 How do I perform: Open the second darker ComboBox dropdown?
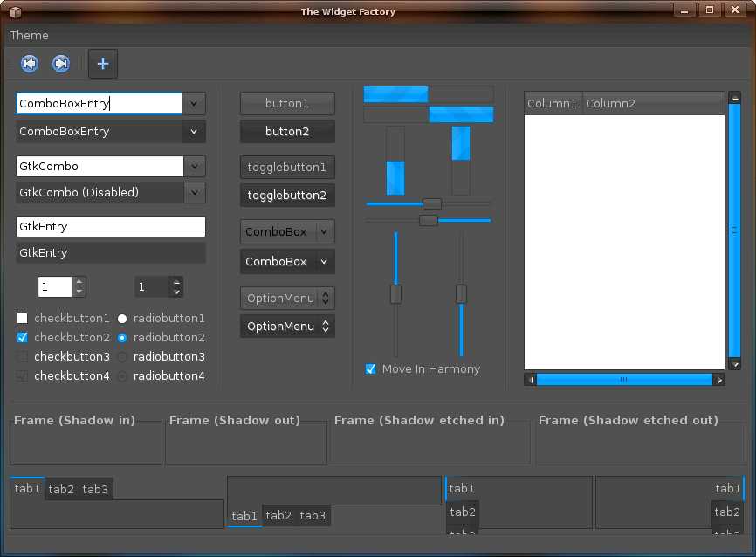point(287,261)
